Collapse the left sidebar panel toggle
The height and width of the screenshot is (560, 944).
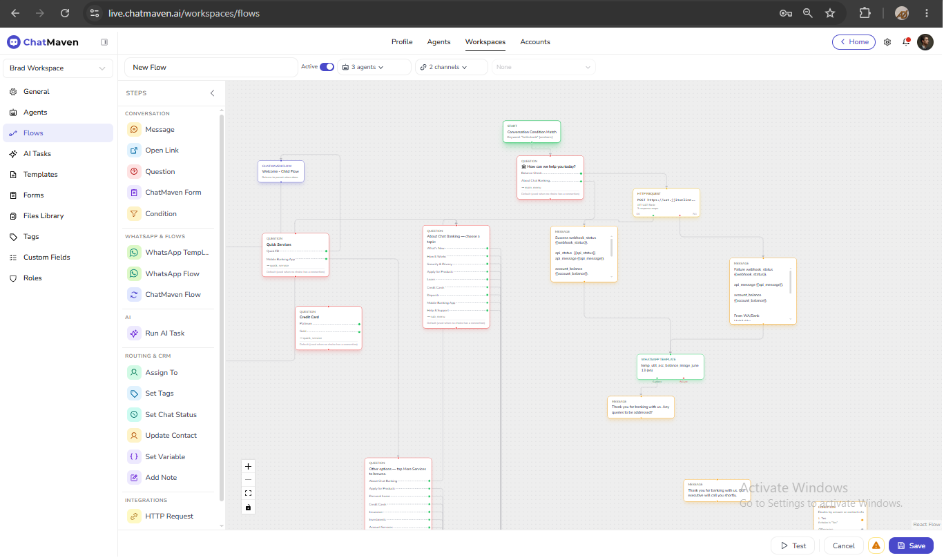click(x=104, y=42)
